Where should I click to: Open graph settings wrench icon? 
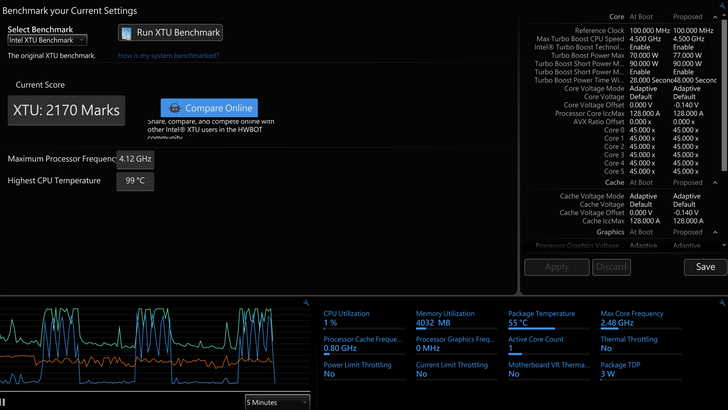tap(306, 302)
